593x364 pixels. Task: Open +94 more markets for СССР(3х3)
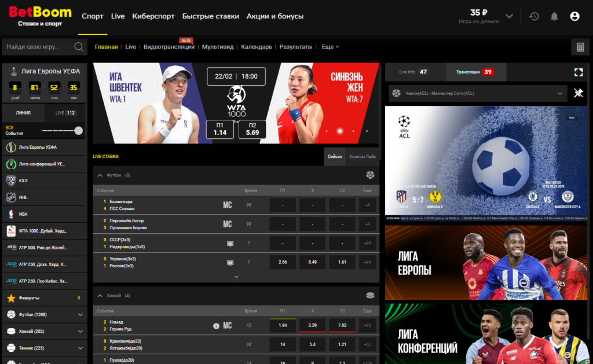[367, 244]
